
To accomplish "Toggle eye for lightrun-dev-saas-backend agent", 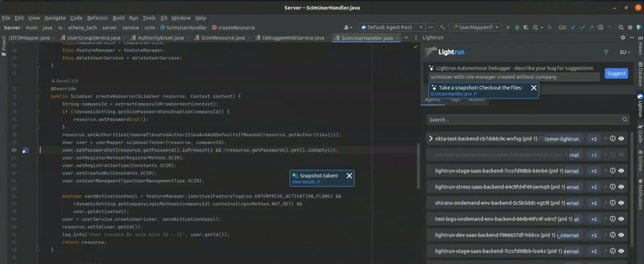I will (621, 235).
